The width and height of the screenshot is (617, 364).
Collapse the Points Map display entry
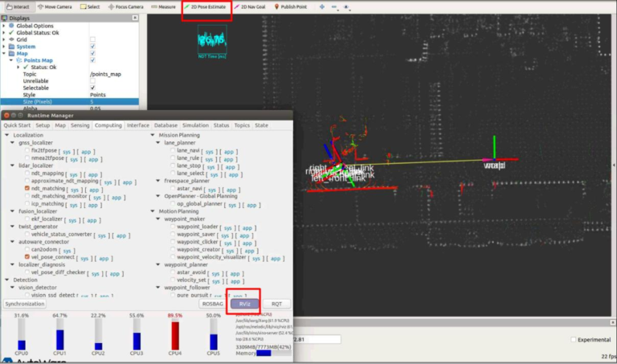coord(11,60)
